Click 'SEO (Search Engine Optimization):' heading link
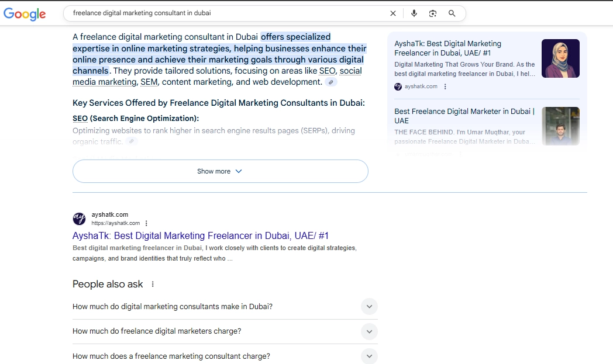 pyautogui.click(x=136, y=119)
